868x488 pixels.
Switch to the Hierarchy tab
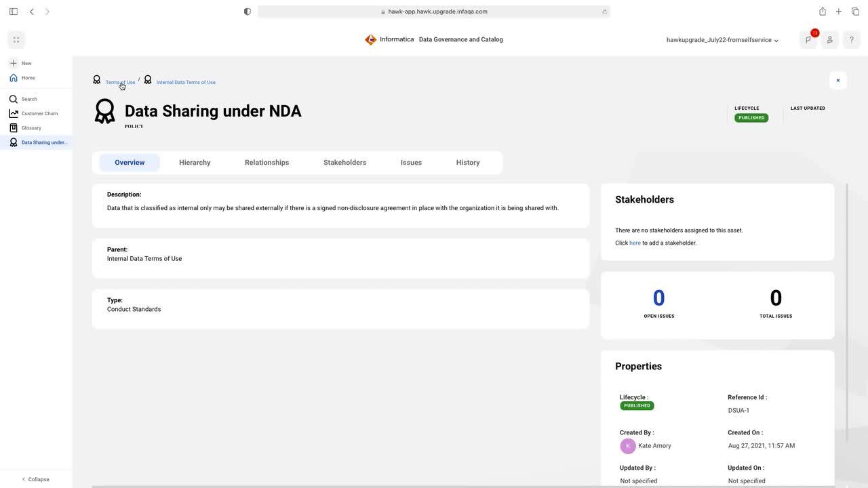point(195,163)
